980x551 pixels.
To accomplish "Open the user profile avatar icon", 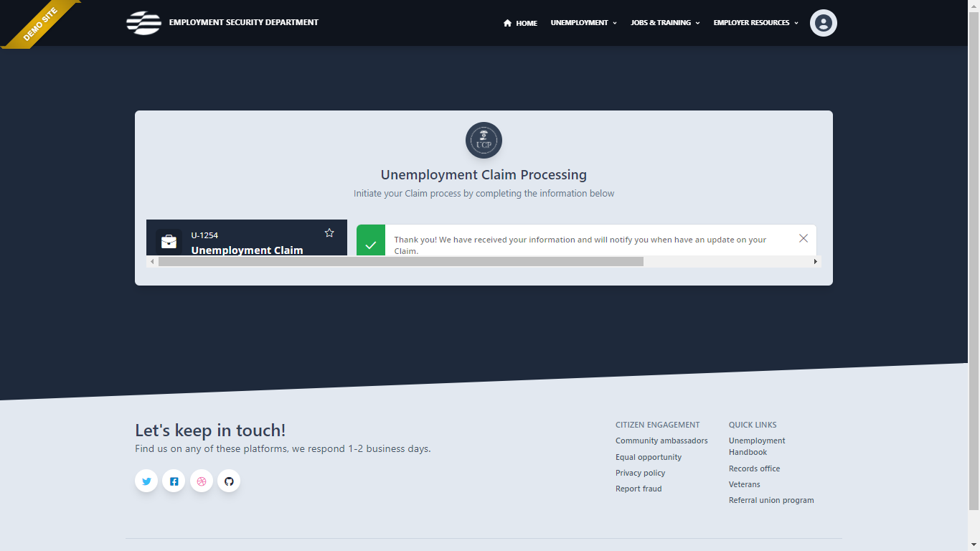I will 823,22.
